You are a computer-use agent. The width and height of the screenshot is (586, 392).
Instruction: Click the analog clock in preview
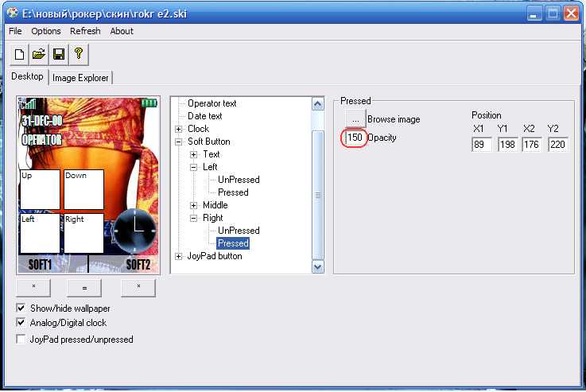[135, 231]
